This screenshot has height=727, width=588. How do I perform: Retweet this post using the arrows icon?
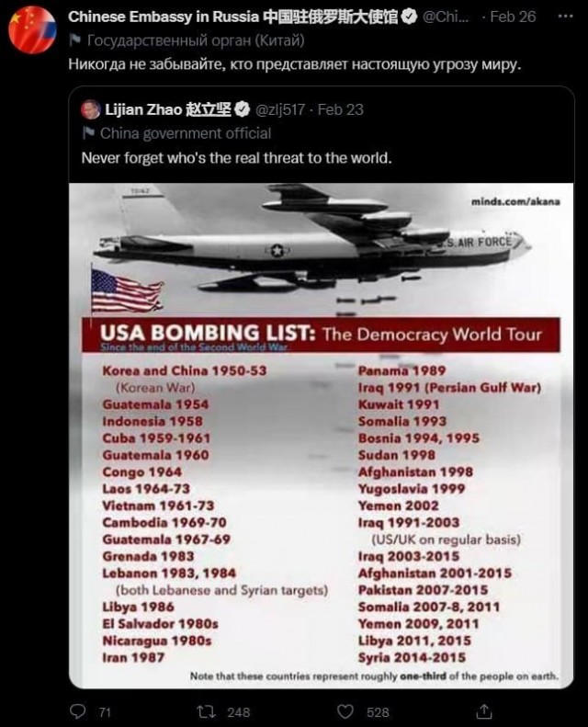tap(209, 711)
